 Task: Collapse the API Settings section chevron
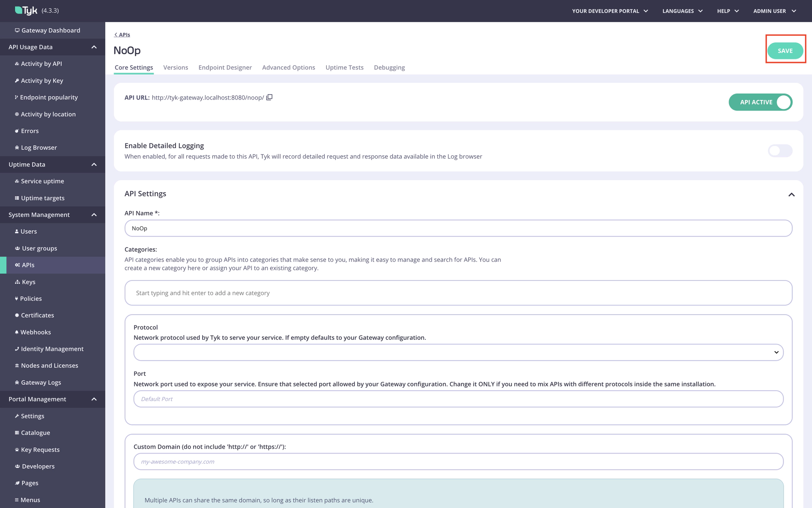coord(791,195)
